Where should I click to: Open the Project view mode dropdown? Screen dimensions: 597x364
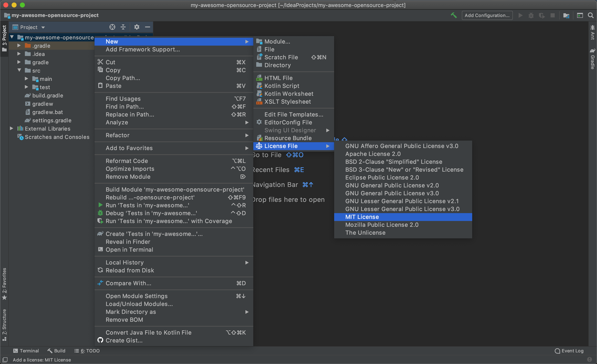[43, 27]
